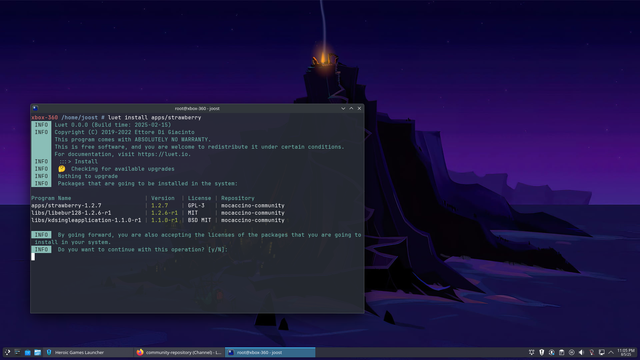Open the brightness tray icon
Image resolution: width=640 pixels, height=360 pixels.
[531, 352]
